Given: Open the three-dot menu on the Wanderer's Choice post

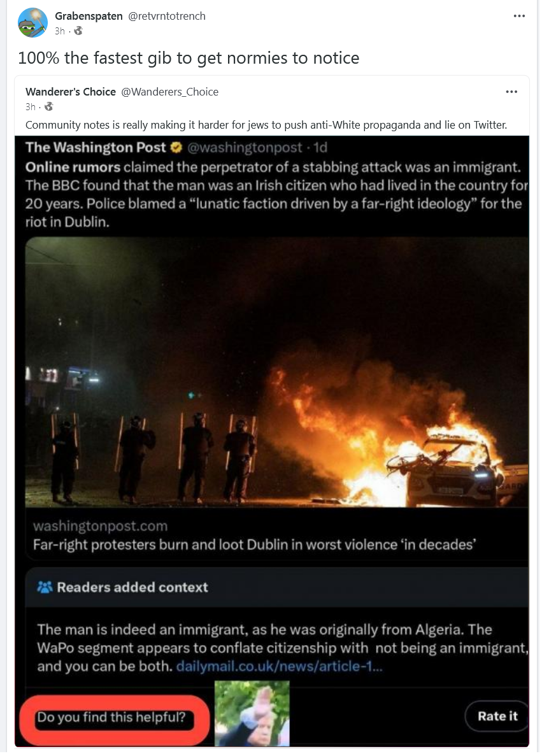Looking at the screenshot, I should tap(511, 92).
